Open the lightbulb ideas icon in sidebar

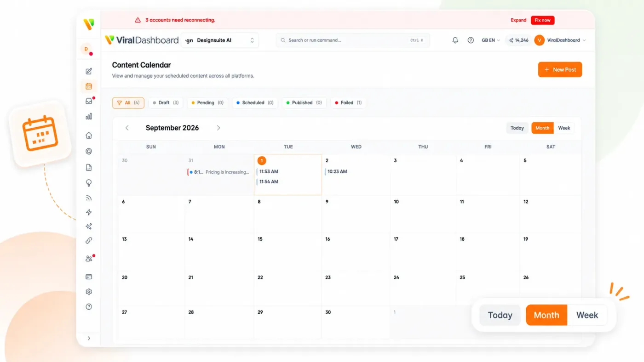(89, 183)
